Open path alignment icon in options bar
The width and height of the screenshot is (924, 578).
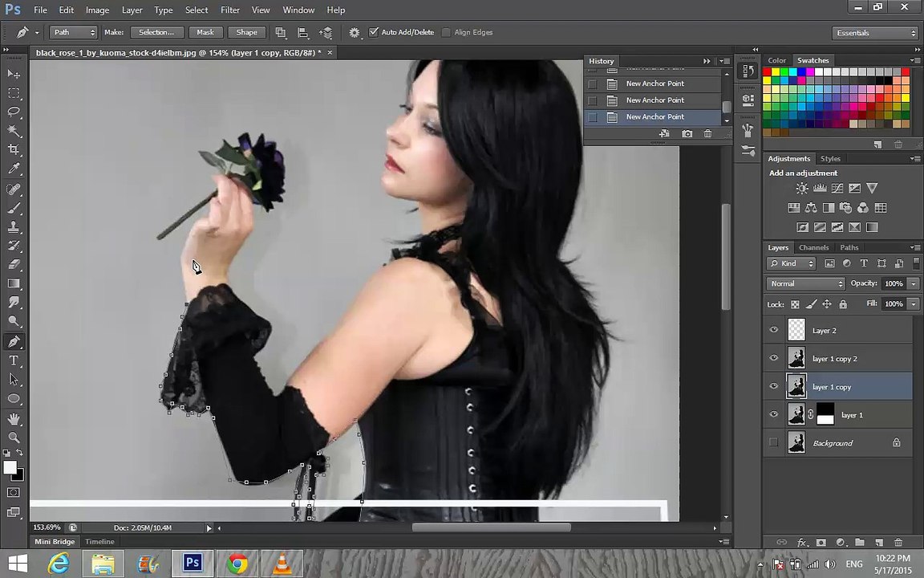pos(303,32)
